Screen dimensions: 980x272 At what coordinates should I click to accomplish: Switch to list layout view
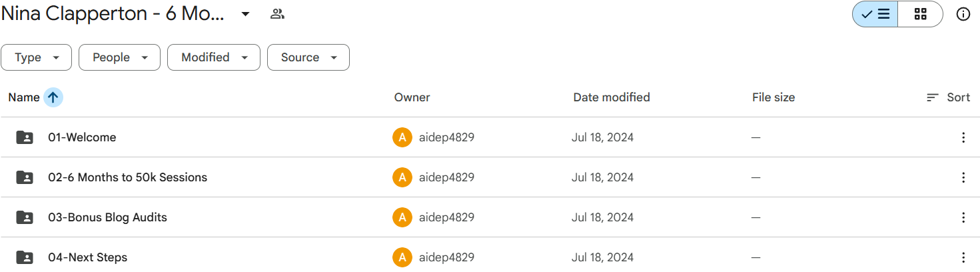pyautogui.click(x=875, y=14)
